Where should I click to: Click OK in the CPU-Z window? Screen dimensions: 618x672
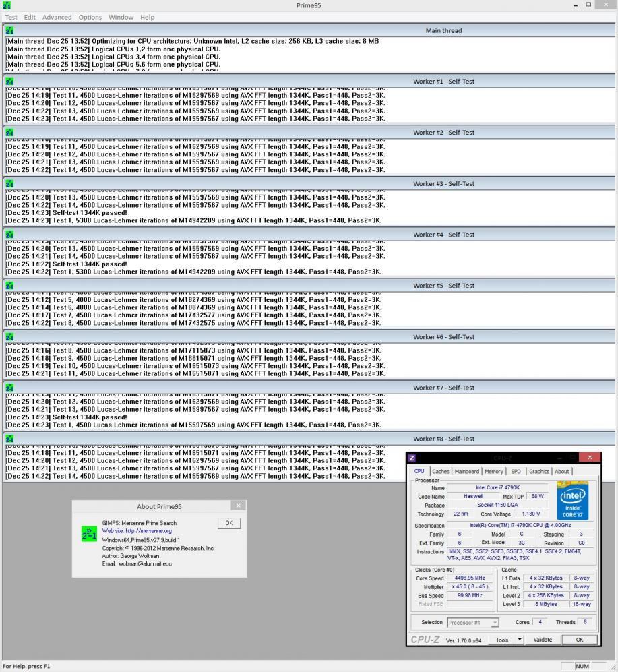pos(580,640)
